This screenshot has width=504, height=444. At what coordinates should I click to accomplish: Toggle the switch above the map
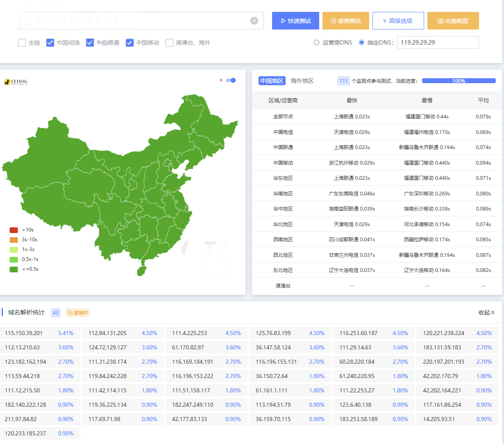(x=231, y=80)
